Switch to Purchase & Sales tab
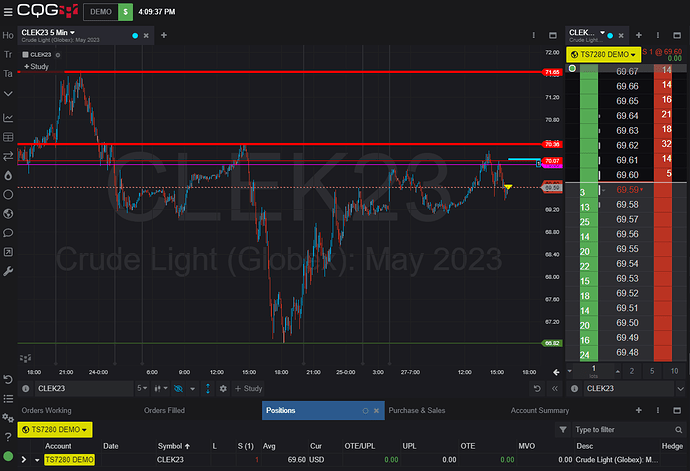690x471 pixels. pos(417,410)
